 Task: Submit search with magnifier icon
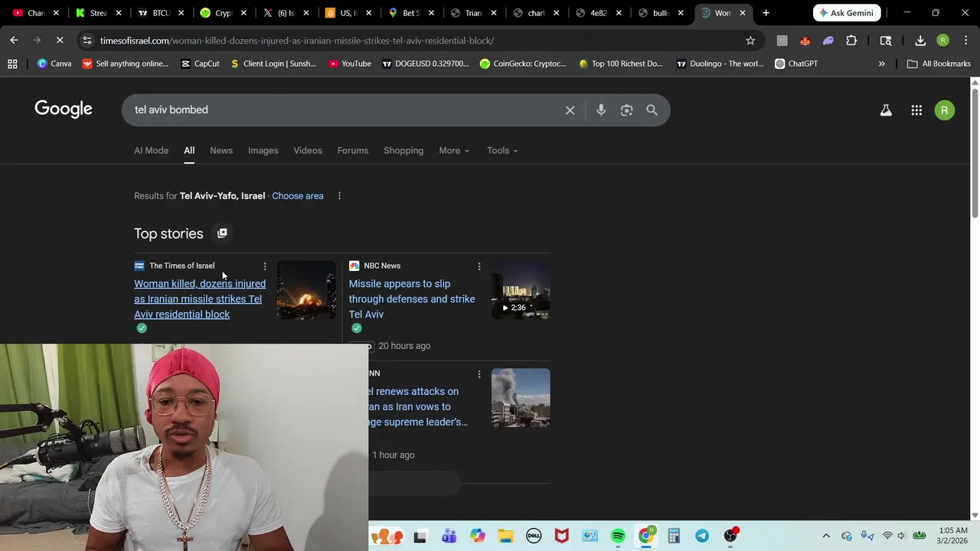652,110
